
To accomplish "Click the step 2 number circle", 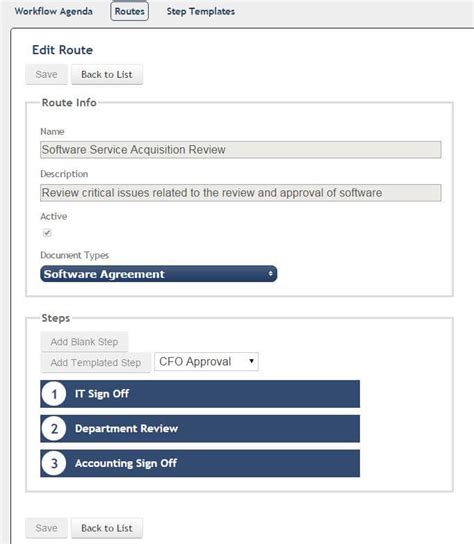I will (x=54, y=428).
